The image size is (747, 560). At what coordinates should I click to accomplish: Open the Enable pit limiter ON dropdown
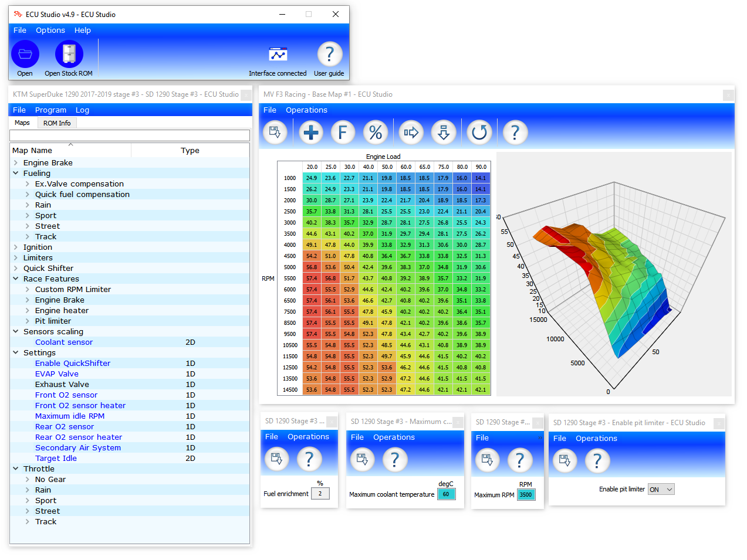click(661, 490)
